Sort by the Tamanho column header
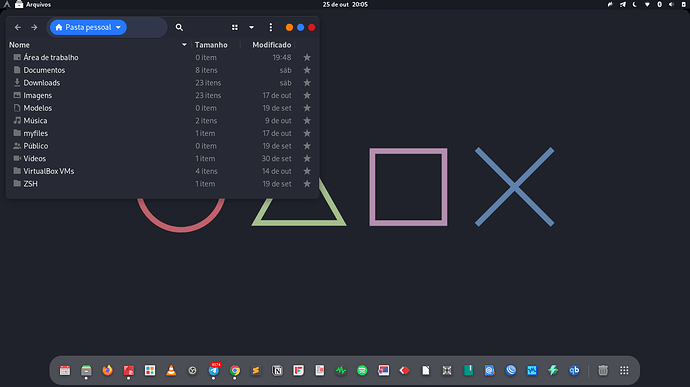This screenshot has height=387, width=690. tap(211, 45)
